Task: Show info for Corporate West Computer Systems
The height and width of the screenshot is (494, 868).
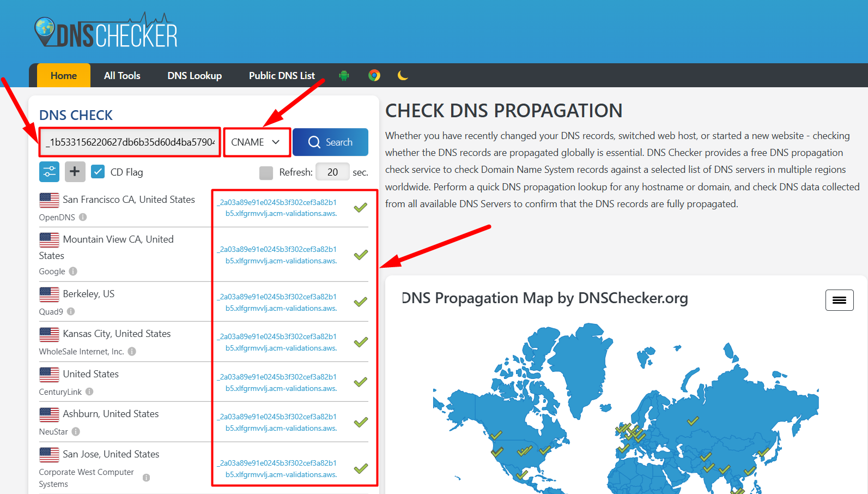Action: 146,478
